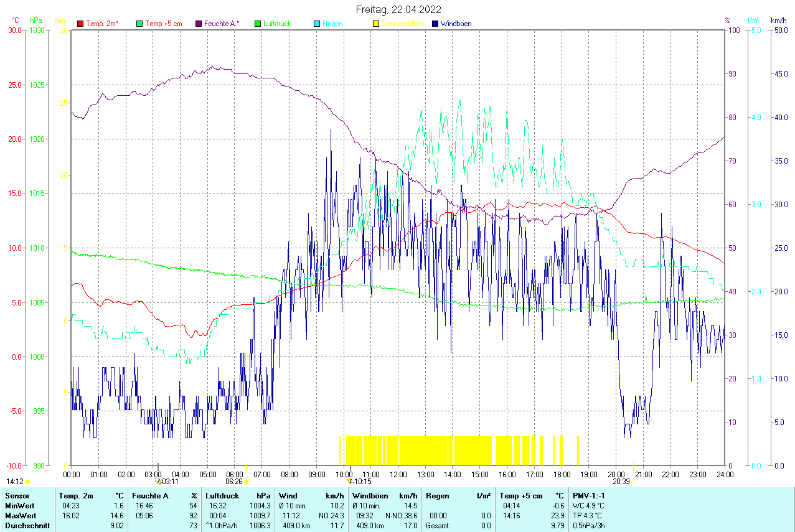Click the PMV-1:-1 header
This screenshot has width=795, height=532.
[x=589, y=496]
